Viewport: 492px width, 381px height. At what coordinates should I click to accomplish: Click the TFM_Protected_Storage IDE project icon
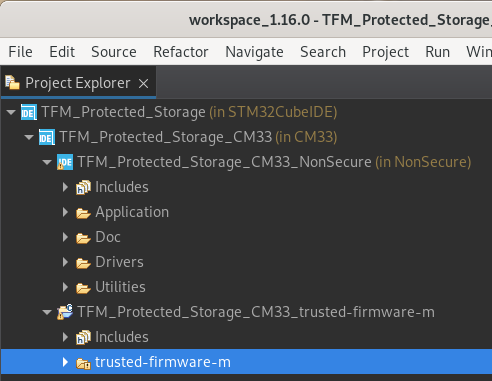pos(29,112)
